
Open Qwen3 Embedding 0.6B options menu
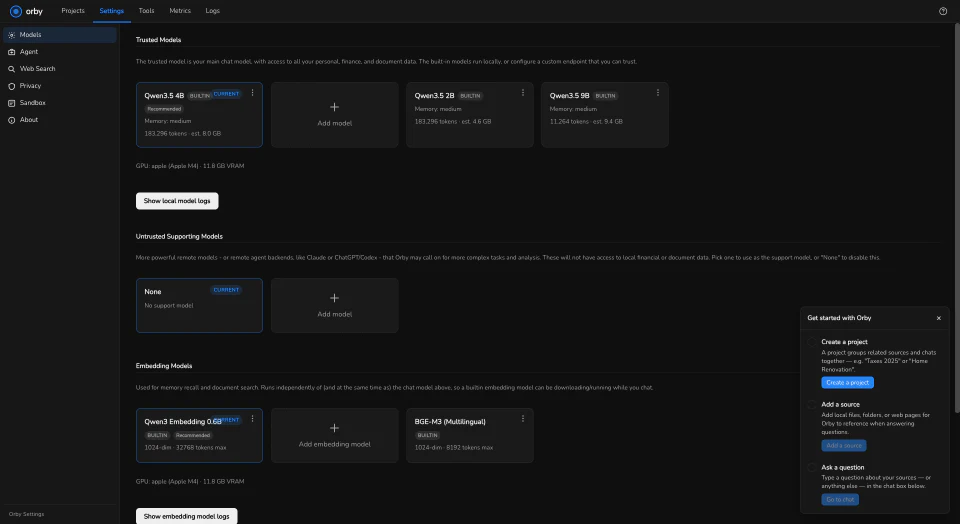point(252,419)
